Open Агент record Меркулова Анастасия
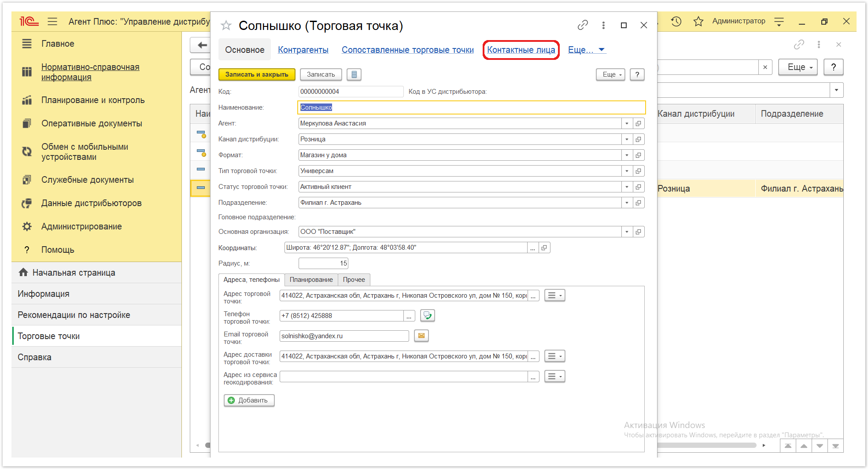The image size is (868, 469). (x=638, y=123)
